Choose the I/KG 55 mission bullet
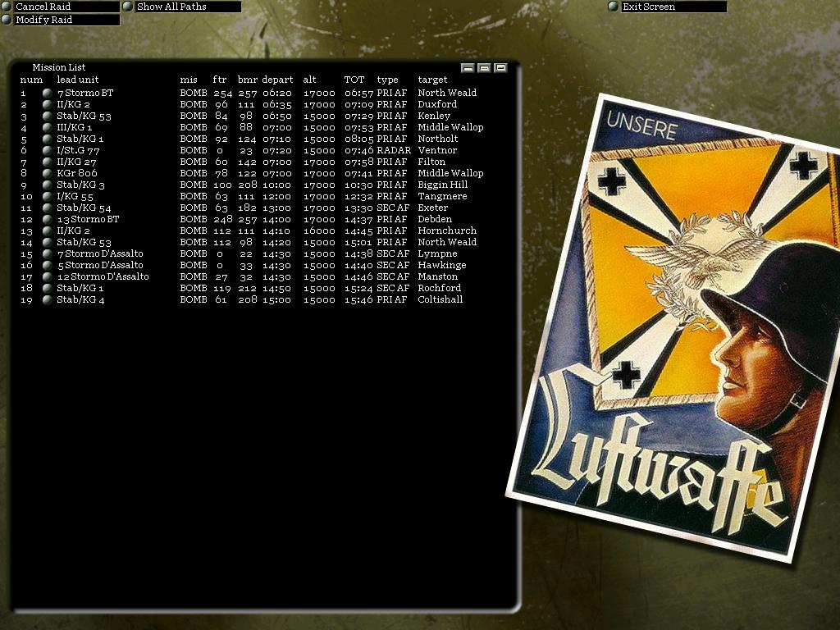The width and height of the screenshot is (840, 630). click(x=47, y=197)
